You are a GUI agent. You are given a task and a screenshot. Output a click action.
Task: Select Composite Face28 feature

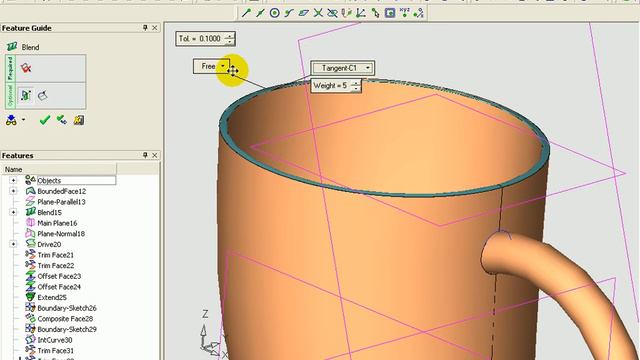tap(65, 318)
